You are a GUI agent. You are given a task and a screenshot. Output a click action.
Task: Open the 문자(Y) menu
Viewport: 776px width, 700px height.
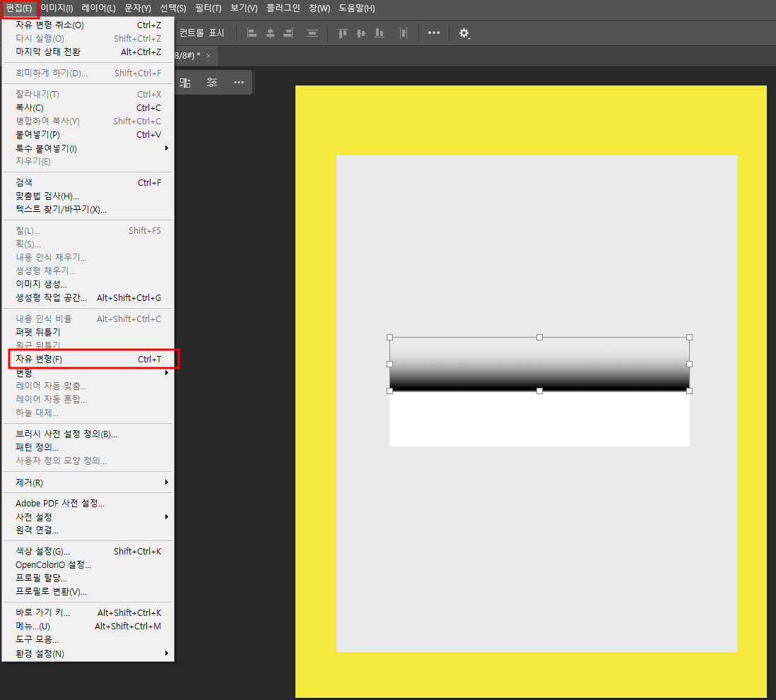click(x=138, y=8)
